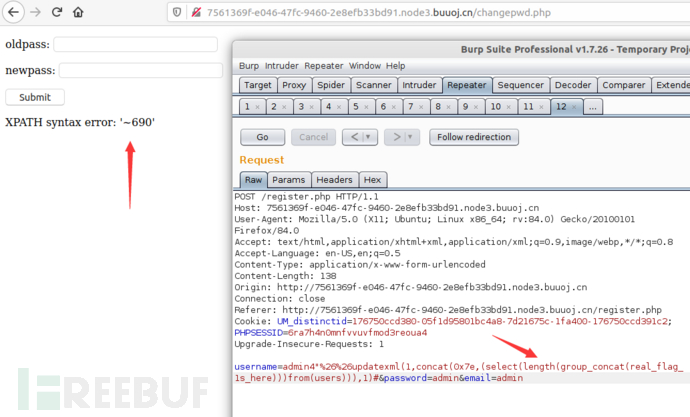Image resolution: width=690 pixels, height=417 pixels.
Task: Switch to the Scanner tab
Action: click(374, 85)
